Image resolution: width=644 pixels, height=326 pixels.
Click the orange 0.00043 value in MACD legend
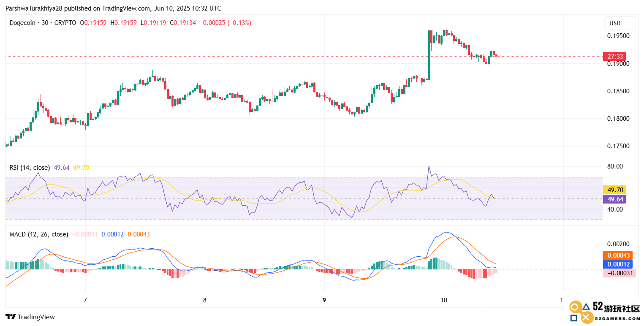click(139, 234)
